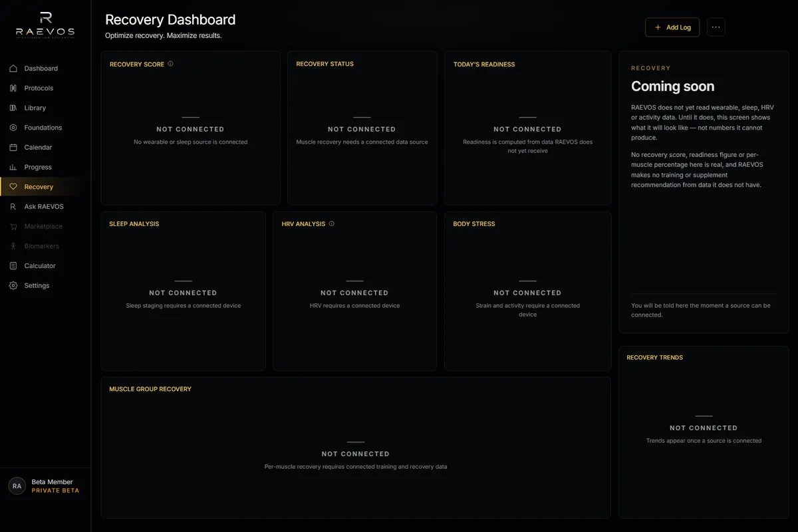The image size is (798, 532).
Task: Click the Biomarkers figure icon
Action: [x=13, y=246]
